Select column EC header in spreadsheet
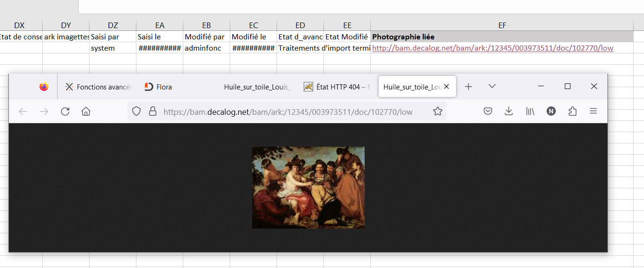Viewport: 644px width, 268px height. (254, 25)
